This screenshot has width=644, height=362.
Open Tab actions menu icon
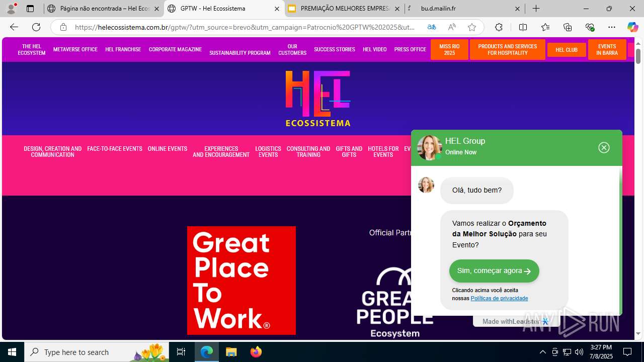tap(30, 9)
